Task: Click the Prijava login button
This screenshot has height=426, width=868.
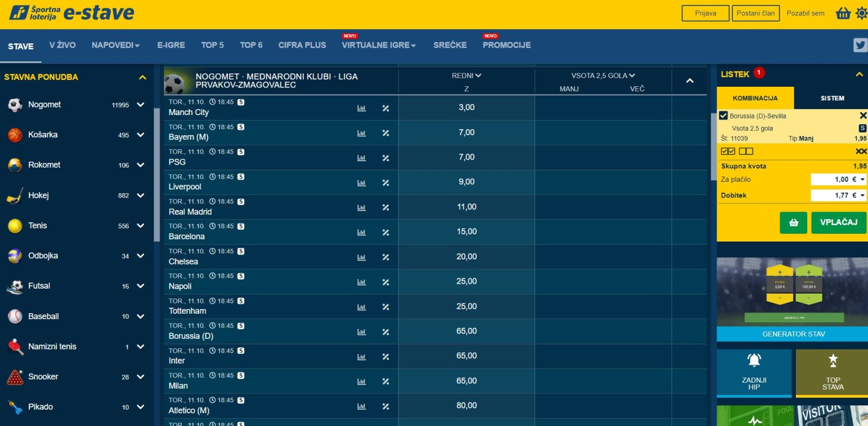Action: (x=705, y=13)
